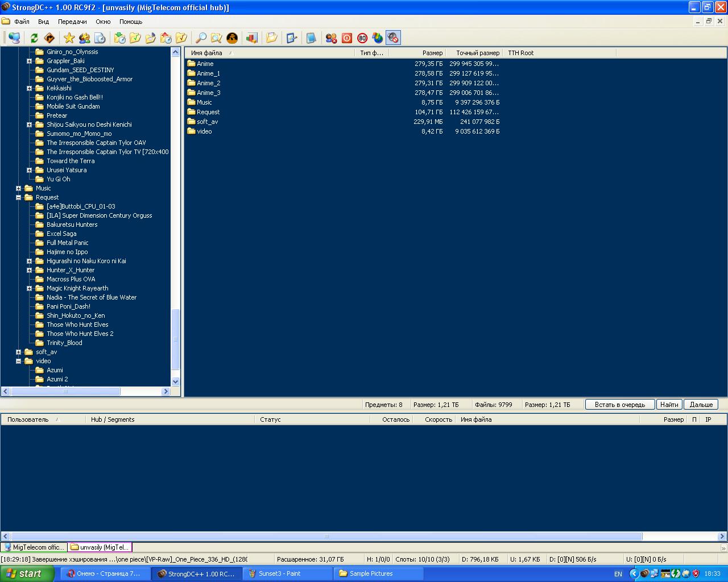Open the Notepad icon in toolbar
Viewport: 728px width, 582px height.
(x=311, y=38)
